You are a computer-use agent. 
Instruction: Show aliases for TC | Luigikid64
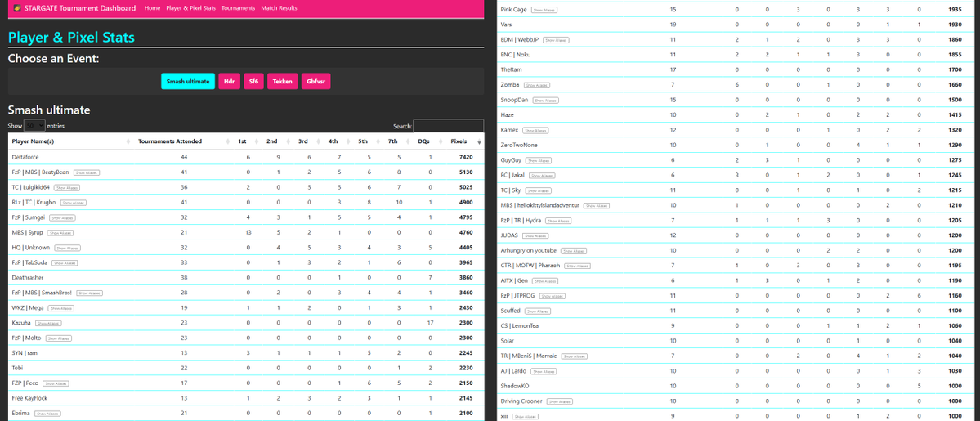(x=67, y=188)
